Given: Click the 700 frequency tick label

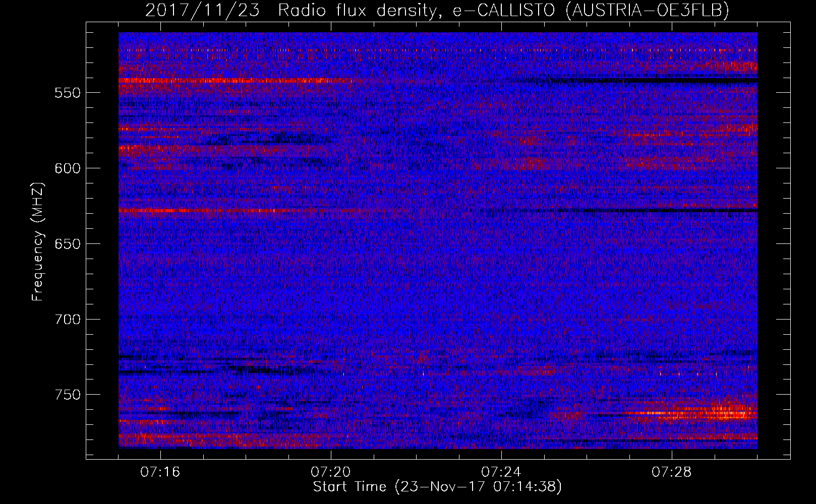Looking at the screenshot, I should pos(68,320).
